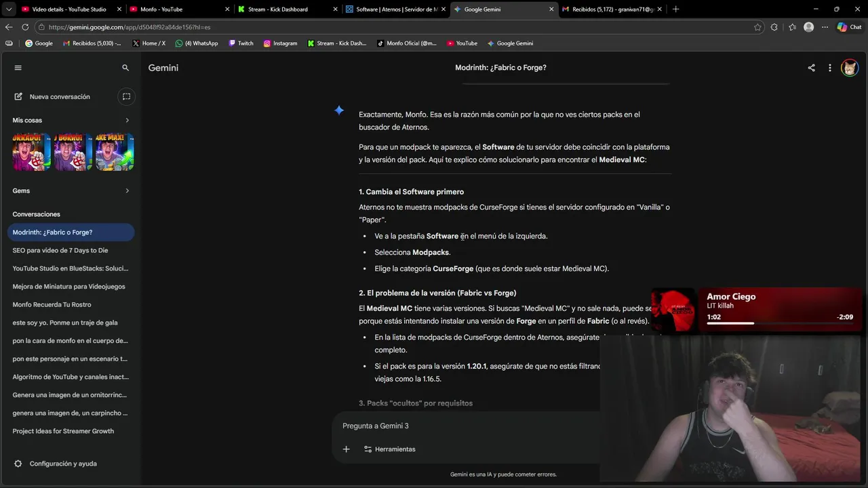Open the conversation three-dot options menu

coord(829,68)
